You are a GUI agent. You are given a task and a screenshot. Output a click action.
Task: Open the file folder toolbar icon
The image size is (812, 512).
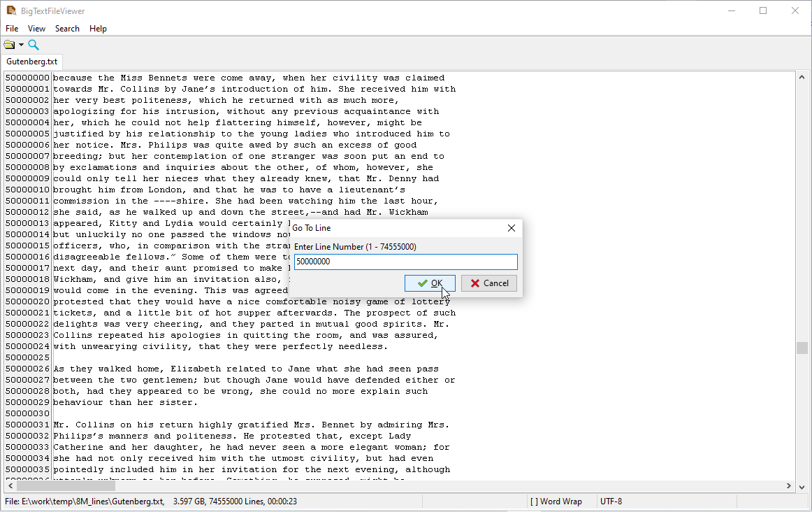coord(9,45)
